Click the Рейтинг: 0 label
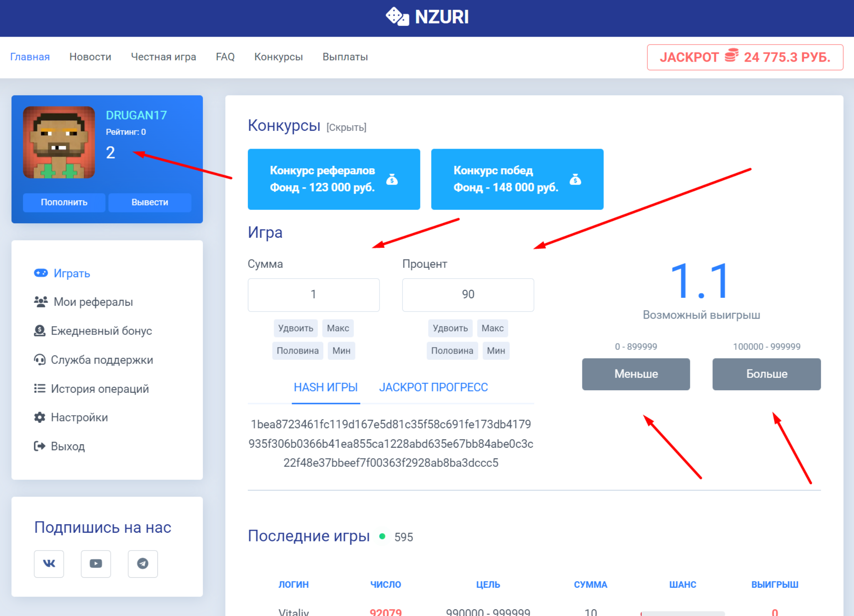 click(x=126, y=132)
